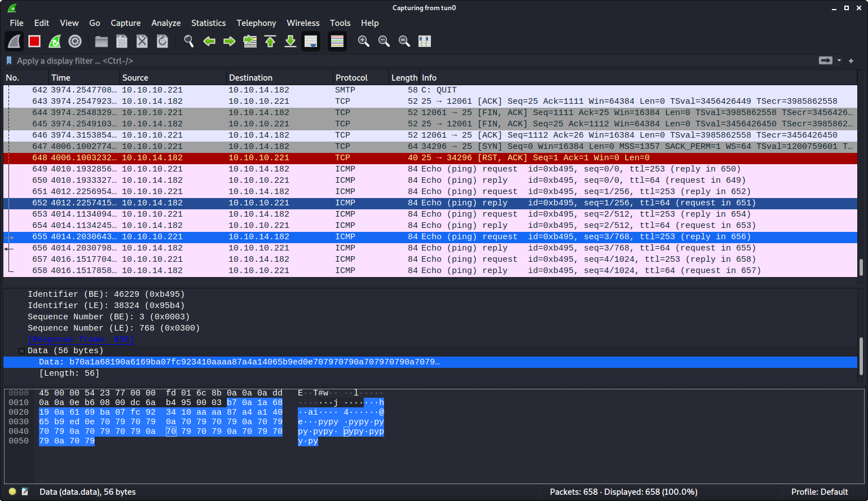Open the Edit menu

click(x=42, y=23)
